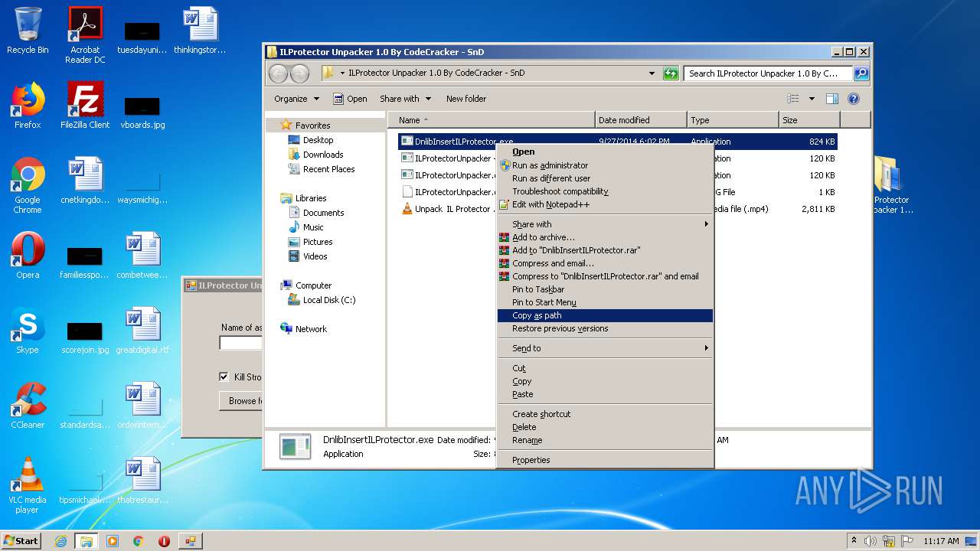The image size is (980, 551).
Task: Choose Delete in context menu
Action: (605, 427)
